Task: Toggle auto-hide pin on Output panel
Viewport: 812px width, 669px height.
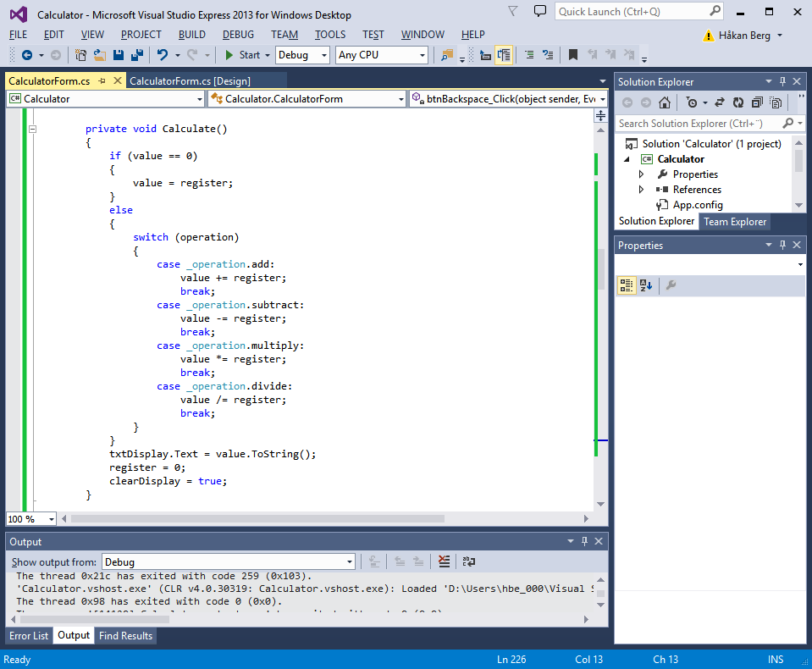Action: coord(584,541)
